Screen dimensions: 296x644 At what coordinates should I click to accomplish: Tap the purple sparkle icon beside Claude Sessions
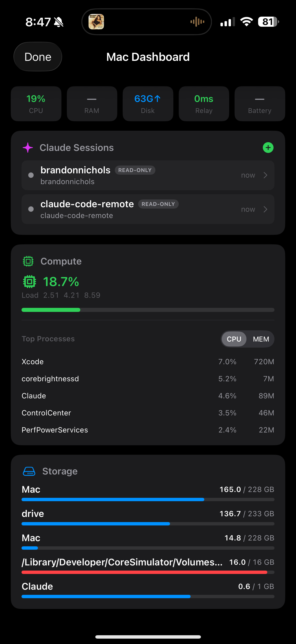27,148
